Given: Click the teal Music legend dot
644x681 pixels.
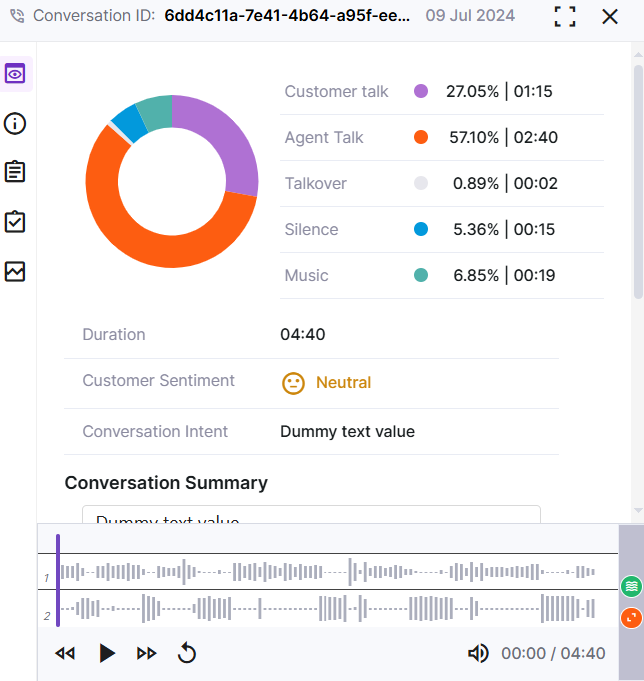Looking at the screenshot, I should coord(421,275).
